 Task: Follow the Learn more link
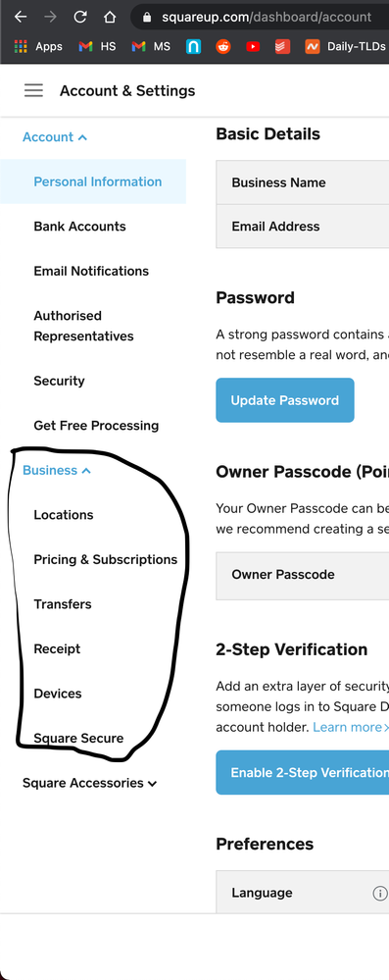(x=350, y=727)
